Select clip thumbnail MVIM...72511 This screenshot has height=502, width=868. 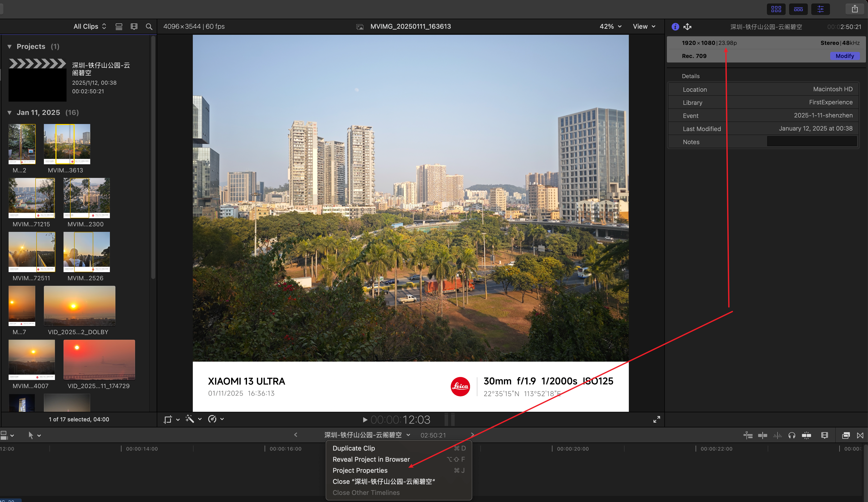pyautogui.click(x=32, y=252)
